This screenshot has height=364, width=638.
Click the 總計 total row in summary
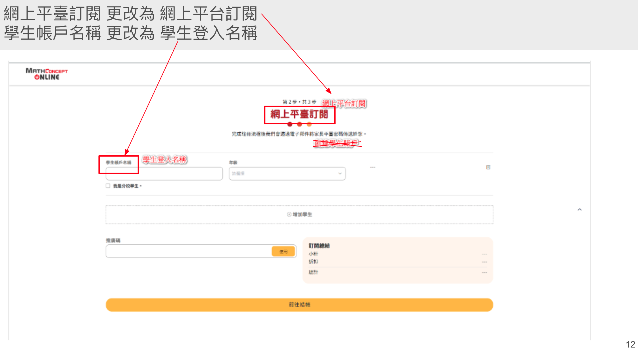313,272
